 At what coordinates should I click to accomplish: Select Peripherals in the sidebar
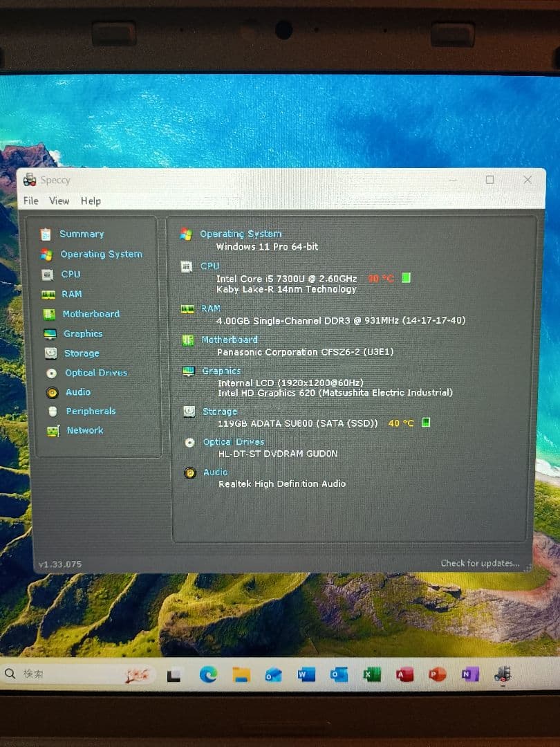91,411
